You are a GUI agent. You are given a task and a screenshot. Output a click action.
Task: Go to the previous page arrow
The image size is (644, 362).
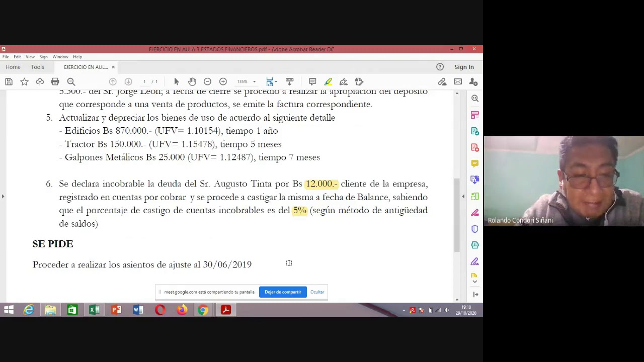point(113,81)
